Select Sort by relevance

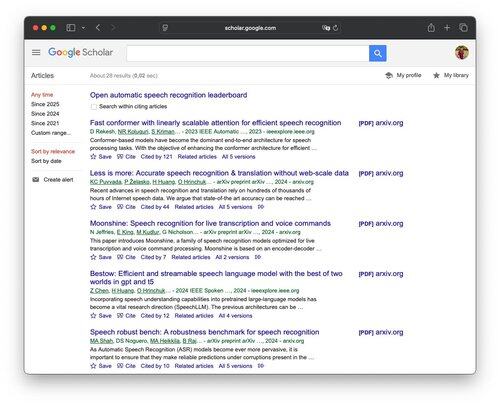coord(53,151)
